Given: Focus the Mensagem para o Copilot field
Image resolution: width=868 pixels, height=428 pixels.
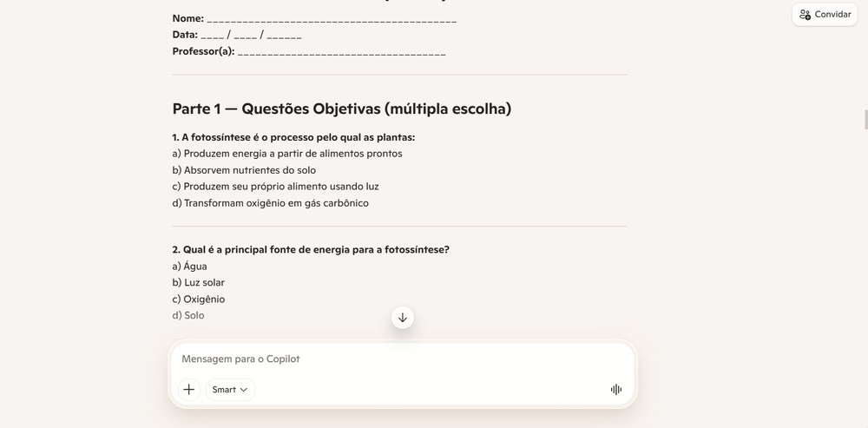Looking at the screenshot, I should pos(403,359).
